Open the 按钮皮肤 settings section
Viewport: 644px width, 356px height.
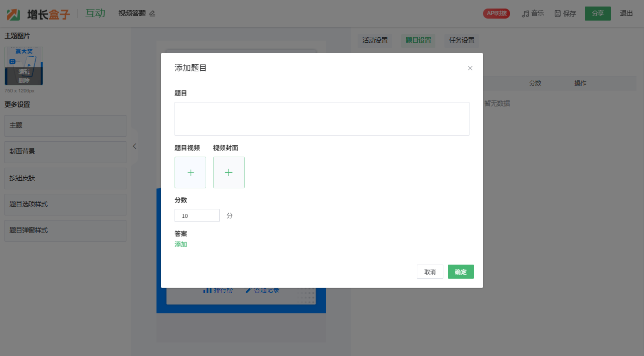65,178
